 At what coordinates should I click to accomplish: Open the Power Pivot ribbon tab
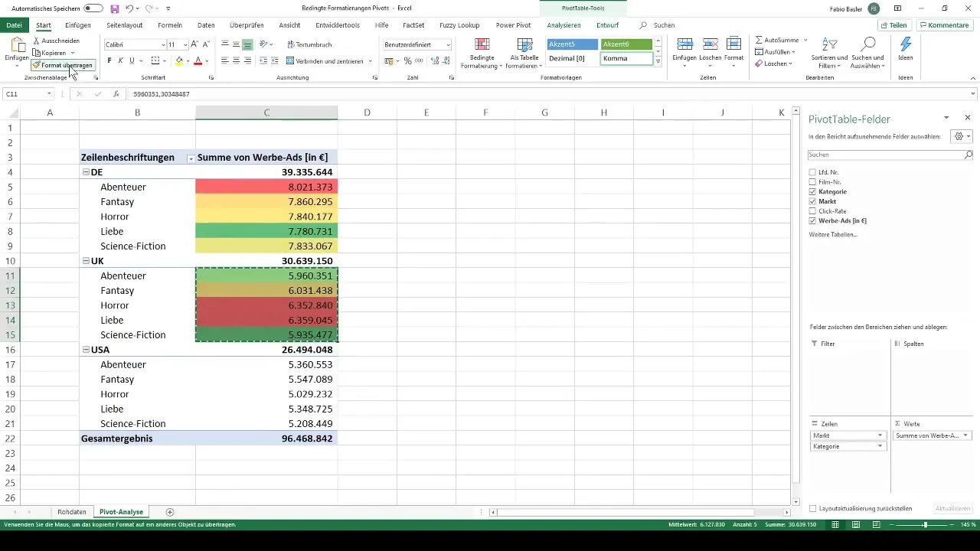(x=514, y=25)
